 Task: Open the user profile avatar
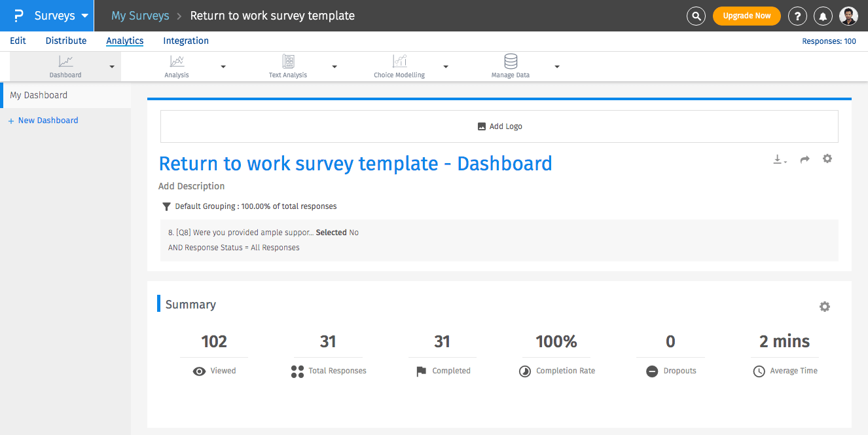click(848, 16)
